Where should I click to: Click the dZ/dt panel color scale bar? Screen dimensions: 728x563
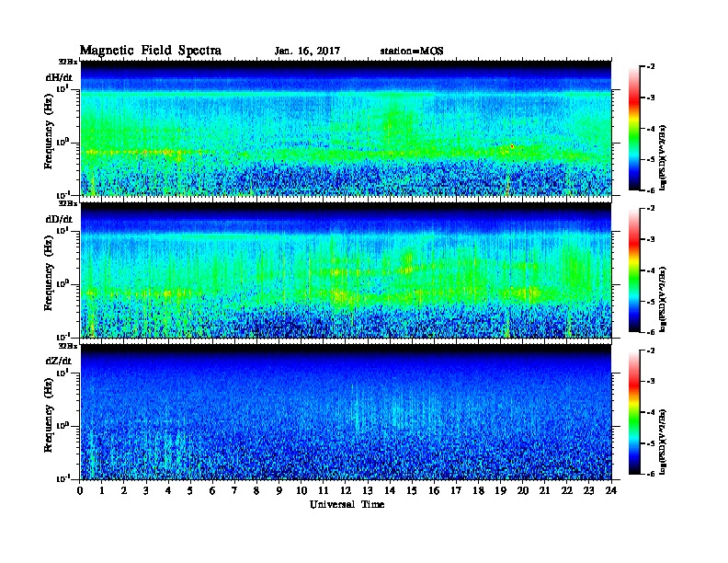pyautogui.click(x=634, y=412)
